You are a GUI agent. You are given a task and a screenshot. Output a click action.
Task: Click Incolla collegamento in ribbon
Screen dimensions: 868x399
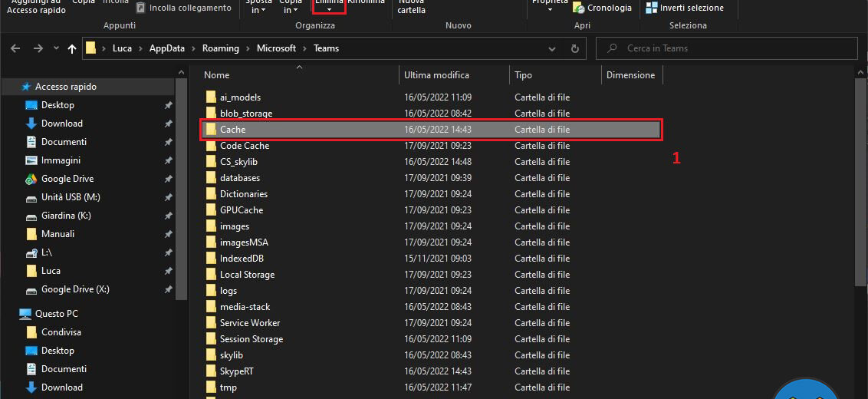point(183,8)
